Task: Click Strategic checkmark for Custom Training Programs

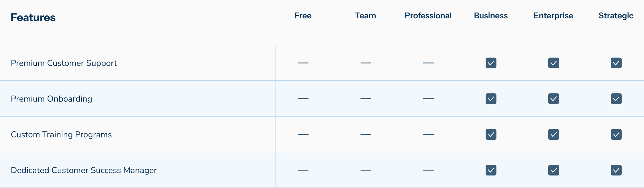Action: 616,134
